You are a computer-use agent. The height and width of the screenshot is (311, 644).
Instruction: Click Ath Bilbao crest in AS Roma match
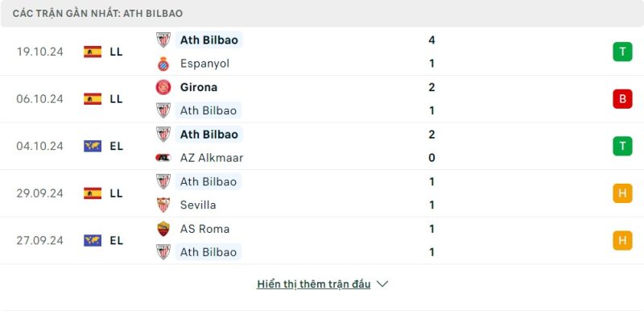click(163, 252)
